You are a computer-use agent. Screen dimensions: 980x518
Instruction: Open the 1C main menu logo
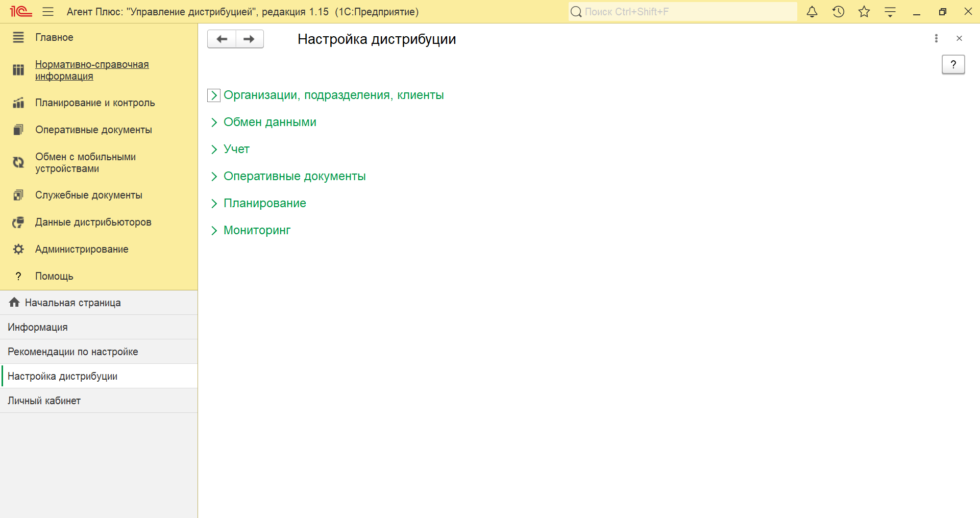click(21, 11)
